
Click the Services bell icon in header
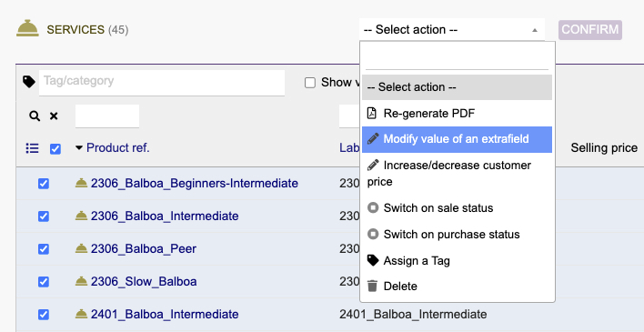(27, 28)
